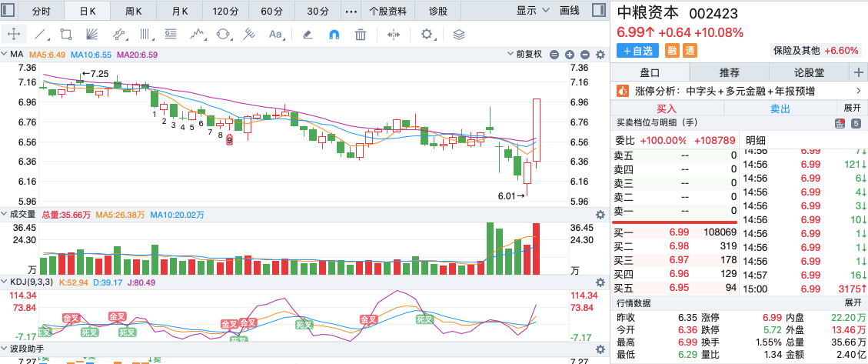This screenshot has height=364, width=868.
Task: Toggle the 金 order-book icon
Action: click(x=840, y=124)
